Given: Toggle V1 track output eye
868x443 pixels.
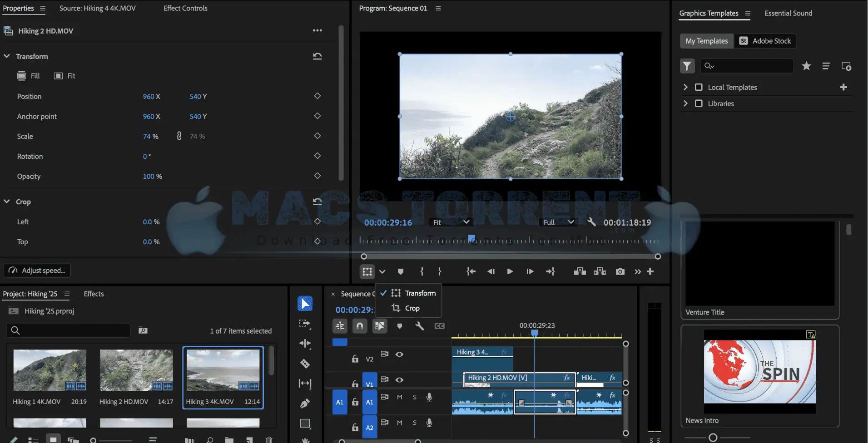Looking at the screenshot, I should [399, 380].
